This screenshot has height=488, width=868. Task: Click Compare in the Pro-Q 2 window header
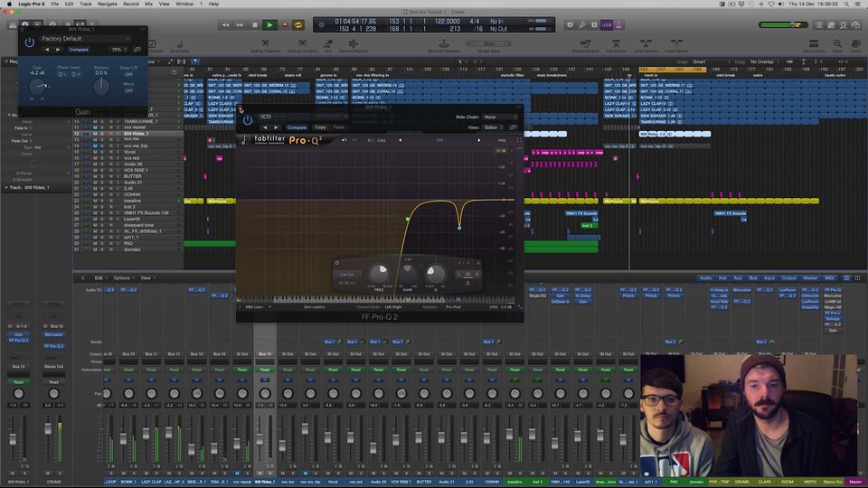(x=297, y=127)
